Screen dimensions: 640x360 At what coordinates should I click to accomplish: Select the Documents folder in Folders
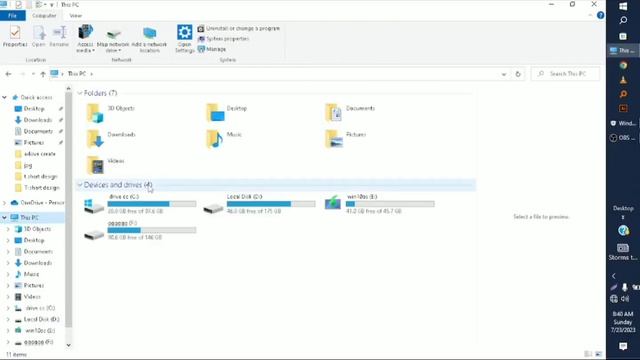tap(350, 113)
